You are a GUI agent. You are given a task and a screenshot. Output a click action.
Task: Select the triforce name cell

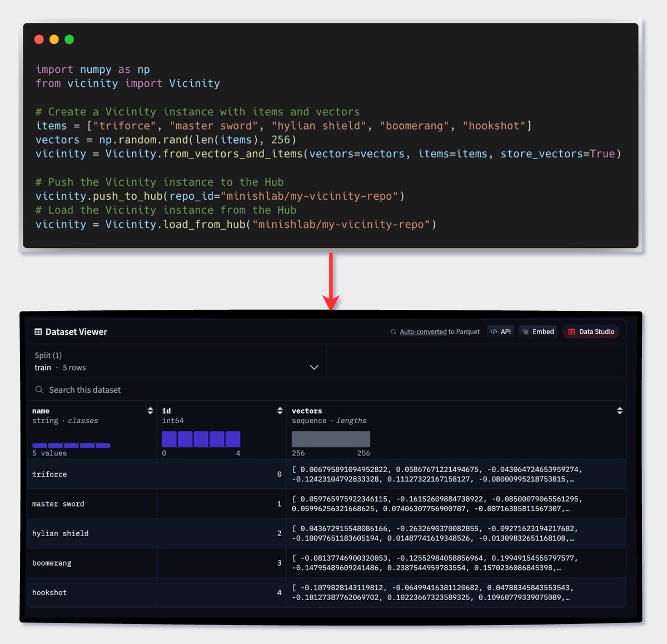click(92, 474)
